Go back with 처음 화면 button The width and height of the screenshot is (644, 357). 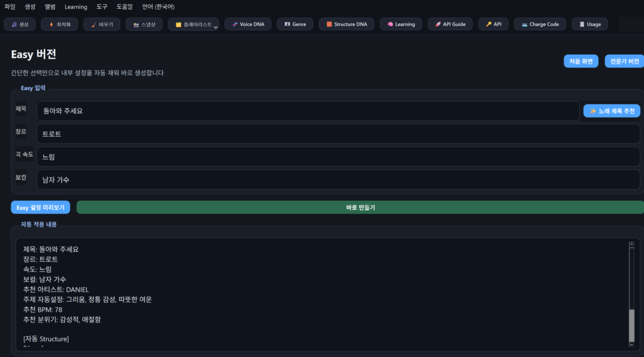click(580, 61)
